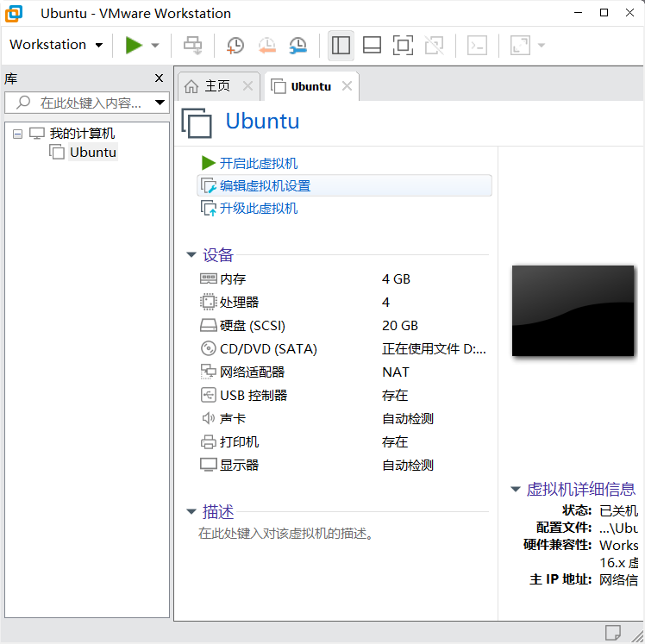Collapse the 虚拟机详细信息 section

[516, 489]
